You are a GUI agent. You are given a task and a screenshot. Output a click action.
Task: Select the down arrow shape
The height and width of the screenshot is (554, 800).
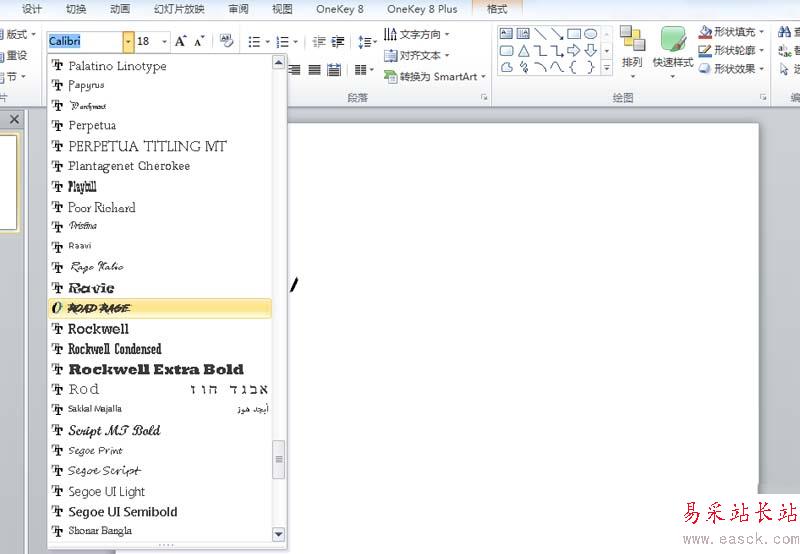591,51
